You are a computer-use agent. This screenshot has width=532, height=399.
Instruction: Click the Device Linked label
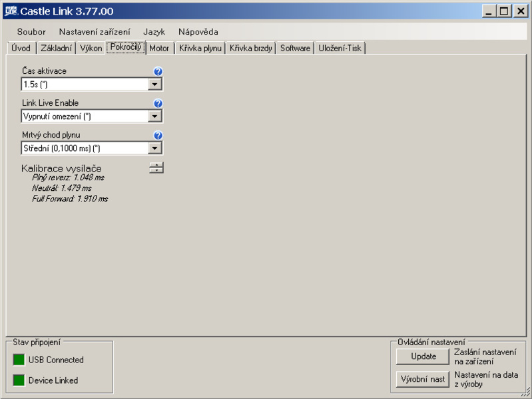coord(53,380)
